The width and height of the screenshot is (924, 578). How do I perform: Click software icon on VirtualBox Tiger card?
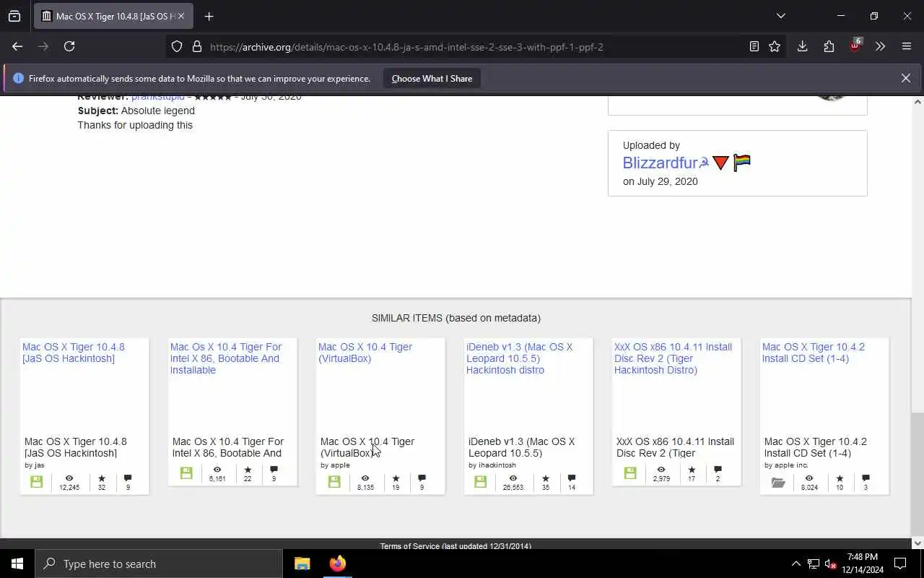click(334, 482)
